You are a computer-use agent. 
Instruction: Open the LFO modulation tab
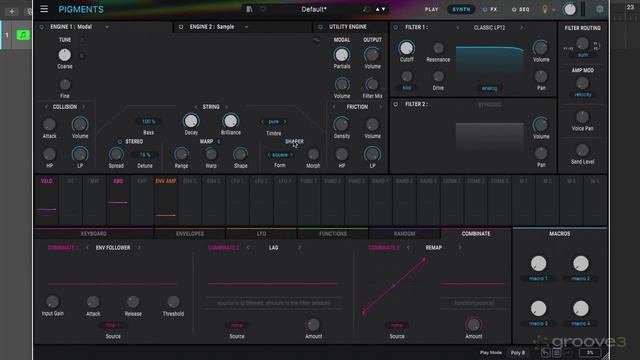pyautogui.click(x=261, y=233)
